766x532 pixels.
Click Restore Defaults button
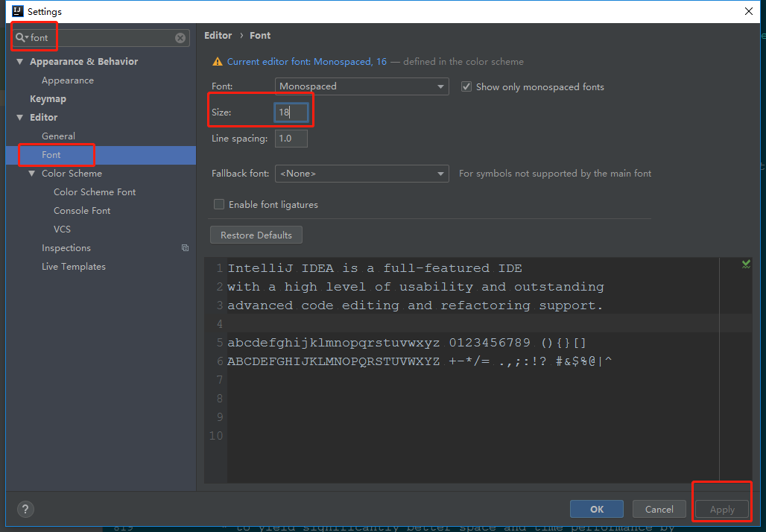pos(256,235)
